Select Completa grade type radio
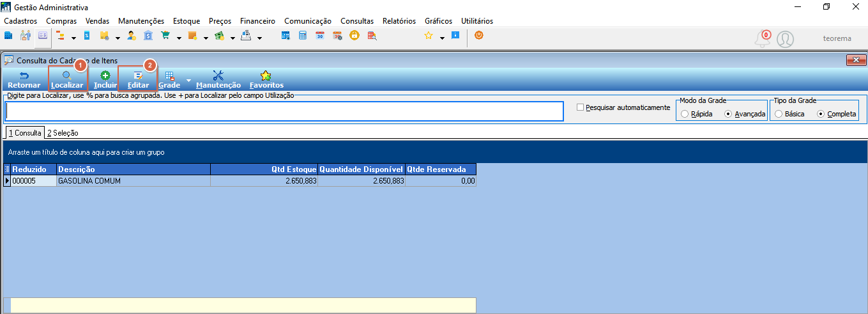 coord(821,114)
